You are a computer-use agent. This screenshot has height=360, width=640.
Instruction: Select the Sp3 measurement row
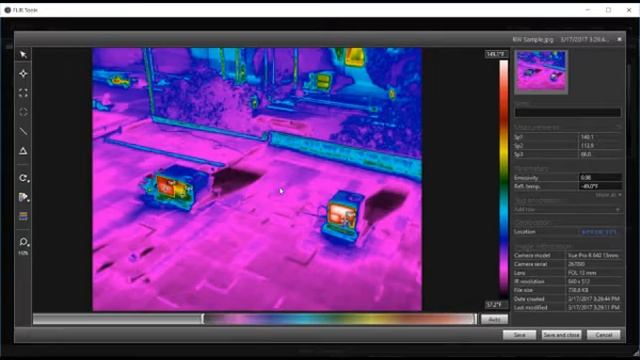[x=568, y=154]
